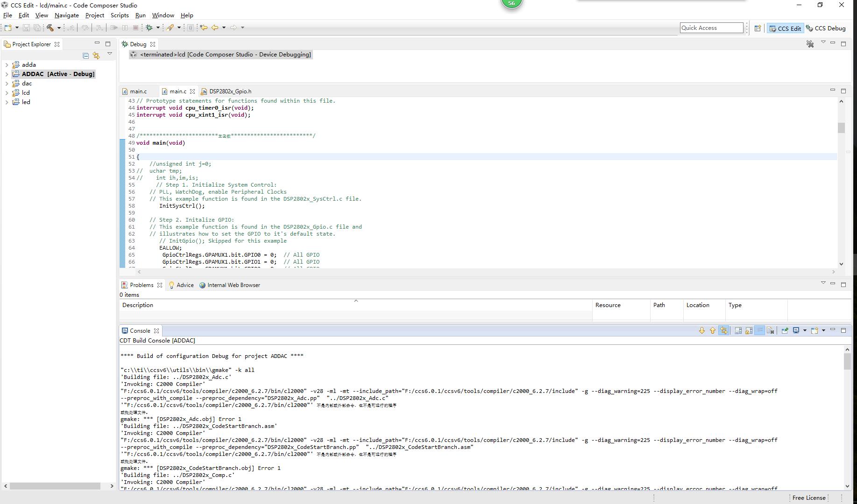Go to last edit location icon
The width and height of the screenshot is (857, 504).
204,28
